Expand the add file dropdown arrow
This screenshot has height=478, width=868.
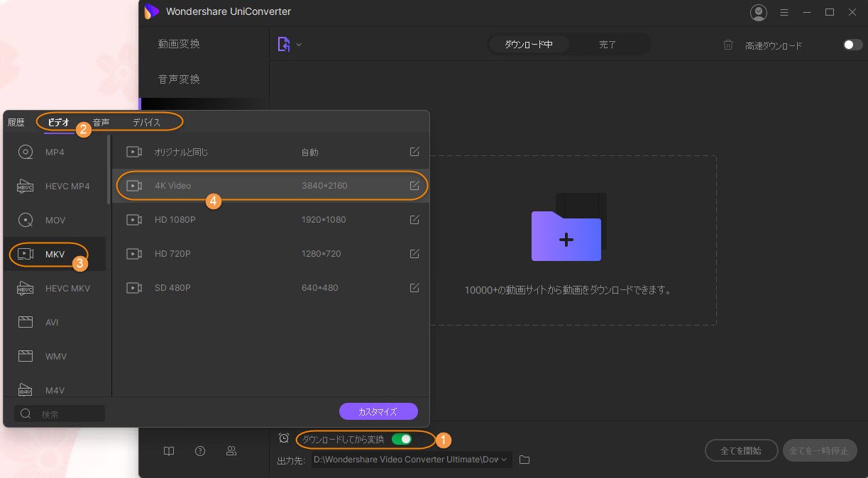click(x=299, y=45)
